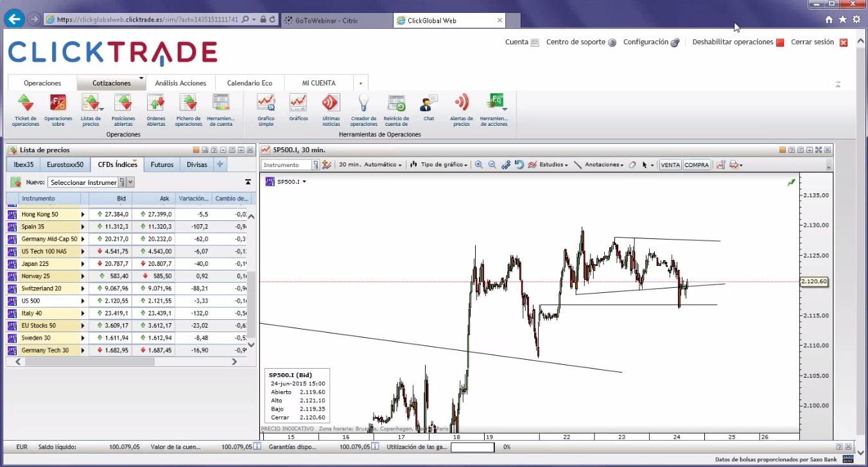Viewport: 868px width, 467px height.
Task: Expand the Hong Kong 50 row arrow
Action: [x=83, y=214]
